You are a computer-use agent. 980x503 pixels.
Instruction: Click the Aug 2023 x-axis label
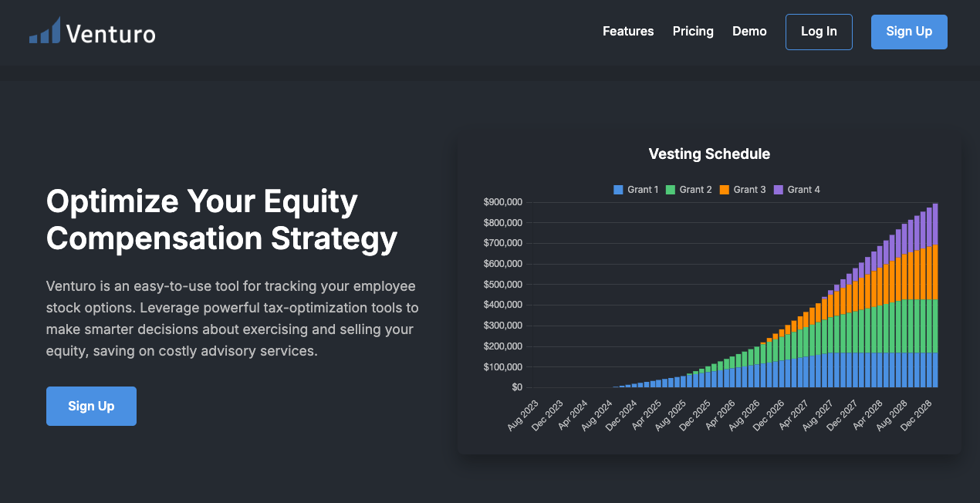pos(524,415)
